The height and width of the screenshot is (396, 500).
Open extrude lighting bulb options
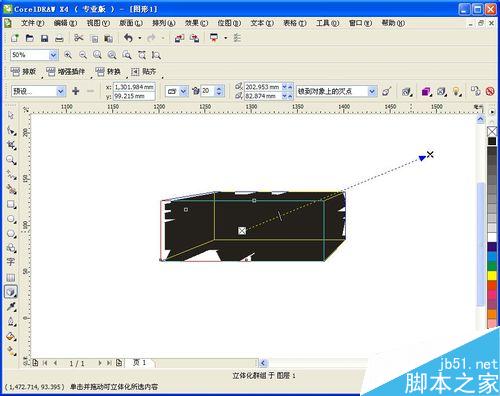tap(456, 91)
